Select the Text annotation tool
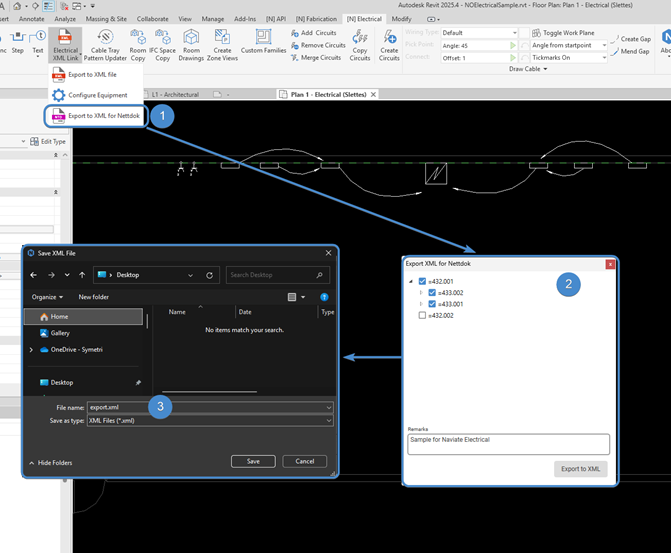Image resolution: width=671 pixels, height=553 pixels. [38, 42]
